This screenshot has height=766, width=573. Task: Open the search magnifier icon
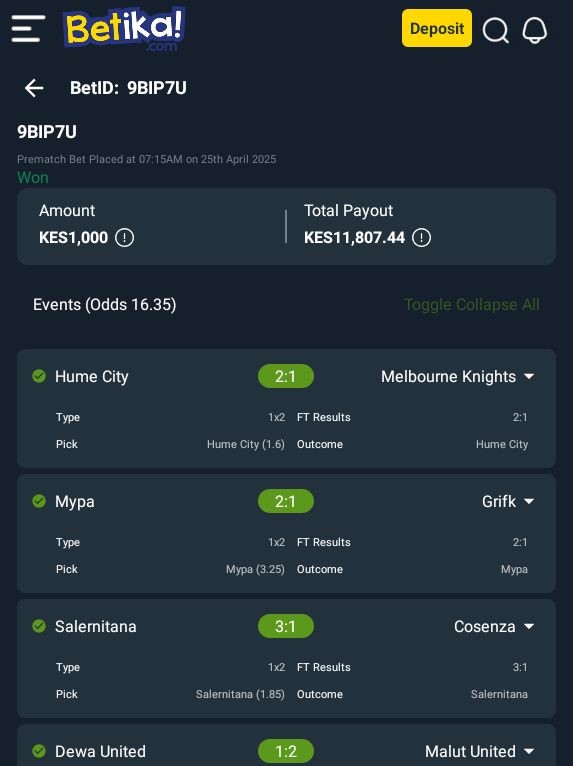pyautogui.click(x=496, y=30)
